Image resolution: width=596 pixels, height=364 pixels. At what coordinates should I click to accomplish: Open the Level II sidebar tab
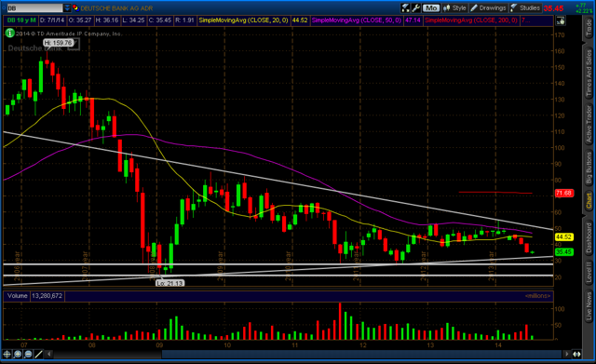[x=589, y=272]
